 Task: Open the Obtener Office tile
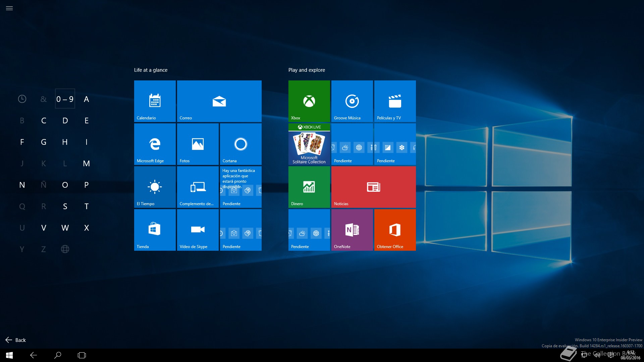[395, 230]
